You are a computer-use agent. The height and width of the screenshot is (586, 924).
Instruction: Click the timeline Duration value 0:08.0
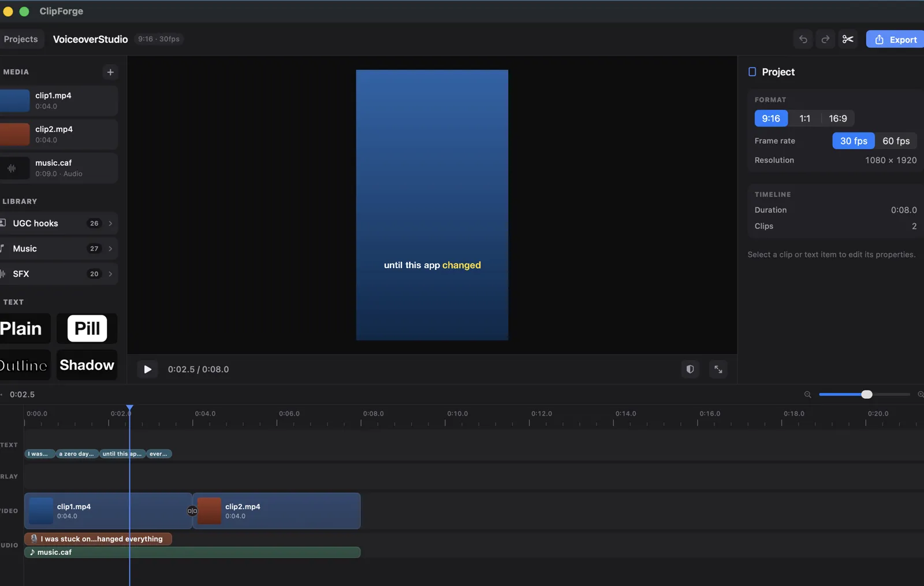(x=904, y=210)
